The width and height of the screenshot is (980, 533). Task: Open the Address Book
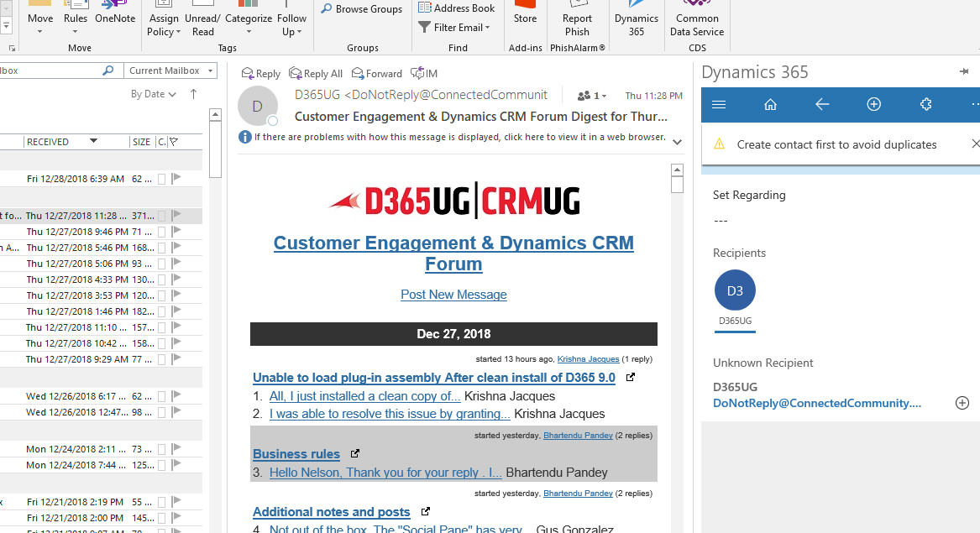click(x=457, y=8)
